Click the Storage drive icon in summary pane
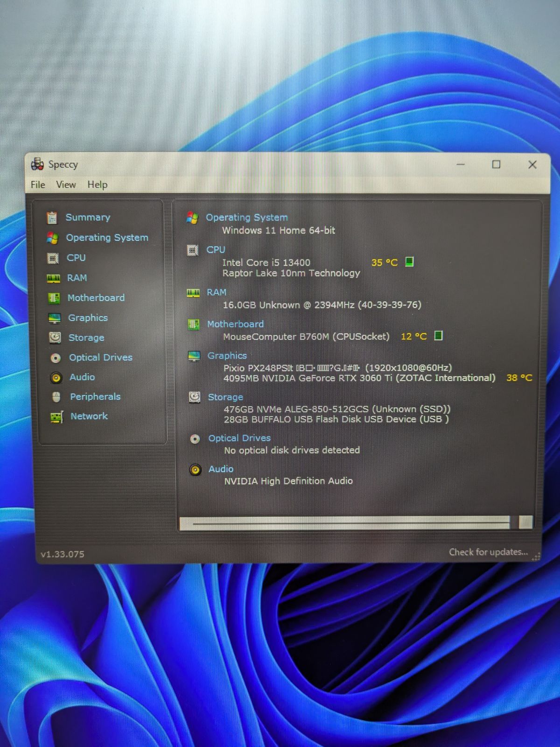The width and height of the screenshot is (560, 747). pyautogui.click(x=195, y=397)
